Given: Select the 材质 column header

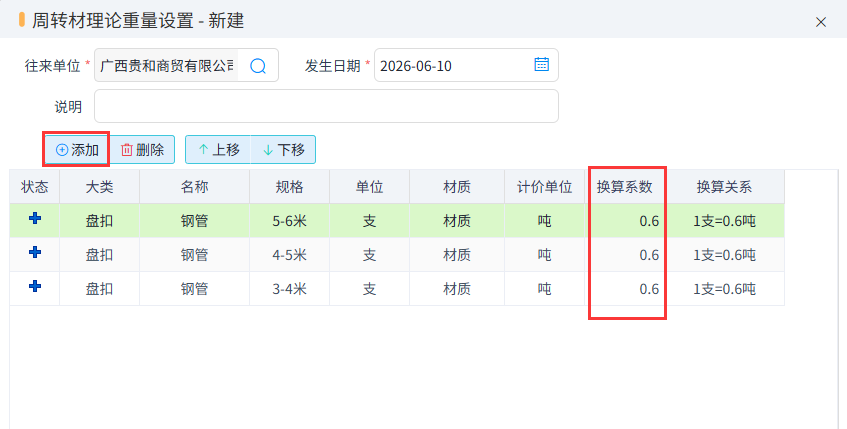Looking at the screenshot, I should pyautogui.click(x=457, y=187).
